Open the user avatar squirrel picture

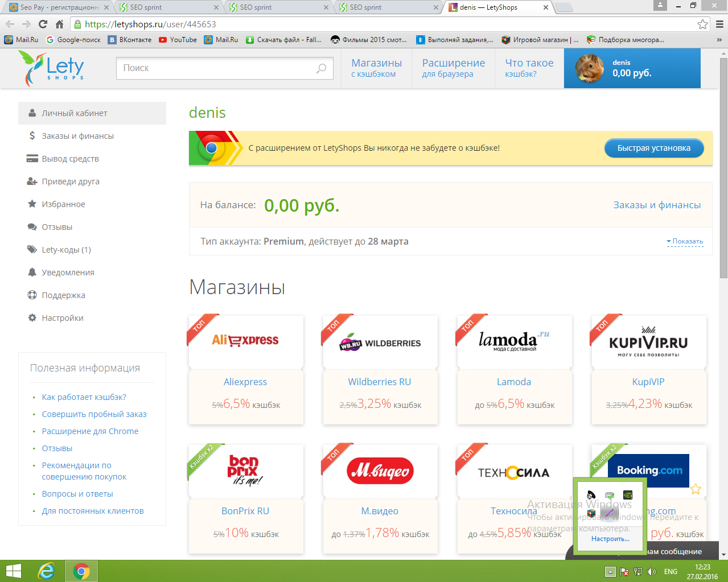click(589, 68)
